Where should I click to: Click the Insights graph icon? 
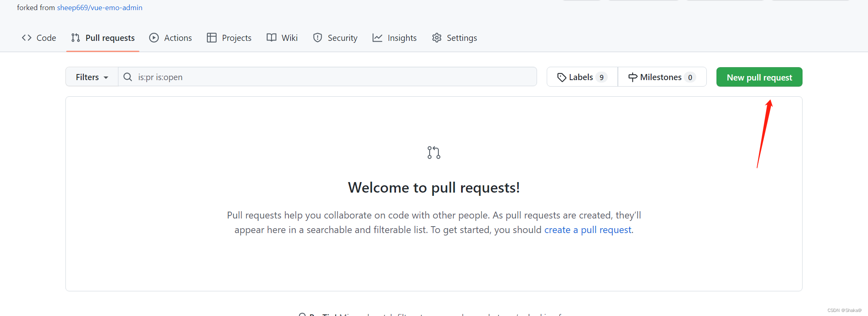point(377,38)
